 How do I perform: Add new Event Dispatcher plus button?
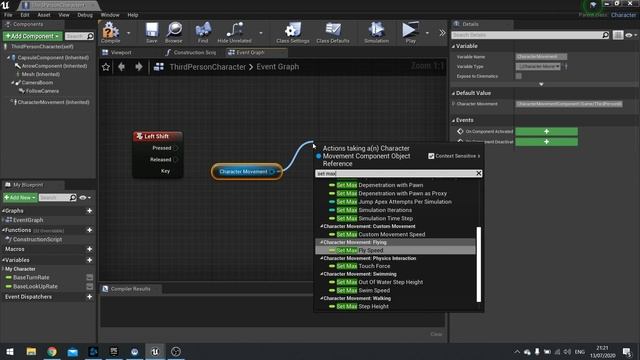coord(89,297)
